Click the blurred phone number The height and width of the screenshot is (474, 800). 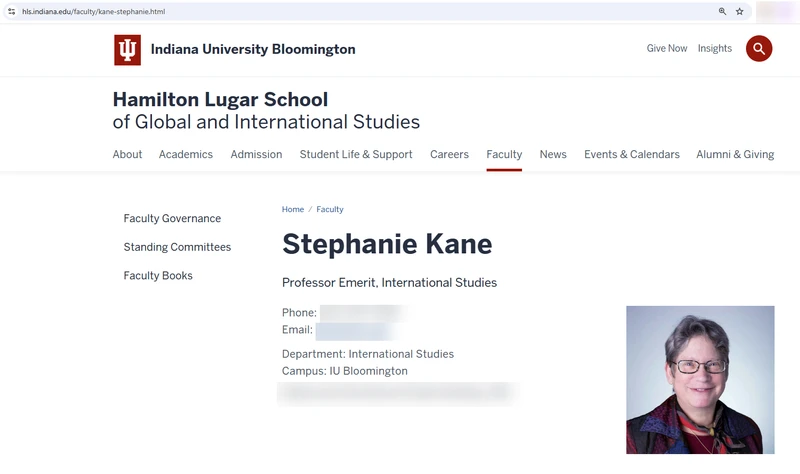[x=363, y=313]
